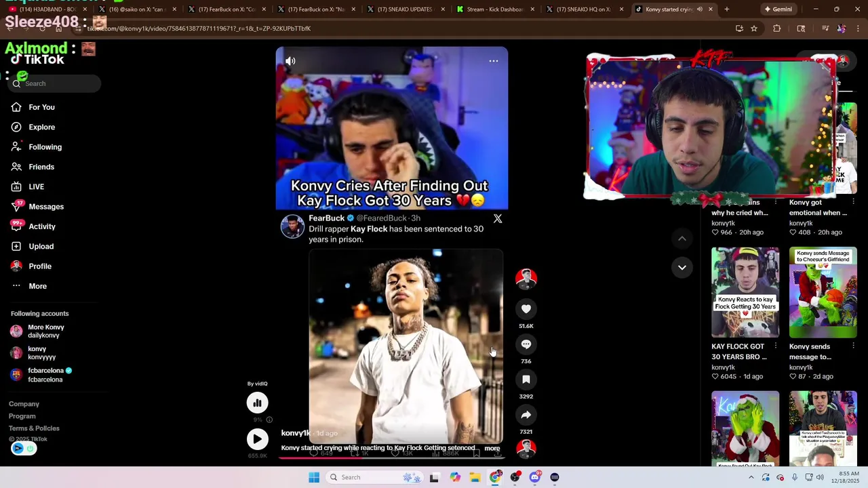Screen dimensions: 868x488
Task: Expand More menu in sidebar
Action: tap(37, 286)
